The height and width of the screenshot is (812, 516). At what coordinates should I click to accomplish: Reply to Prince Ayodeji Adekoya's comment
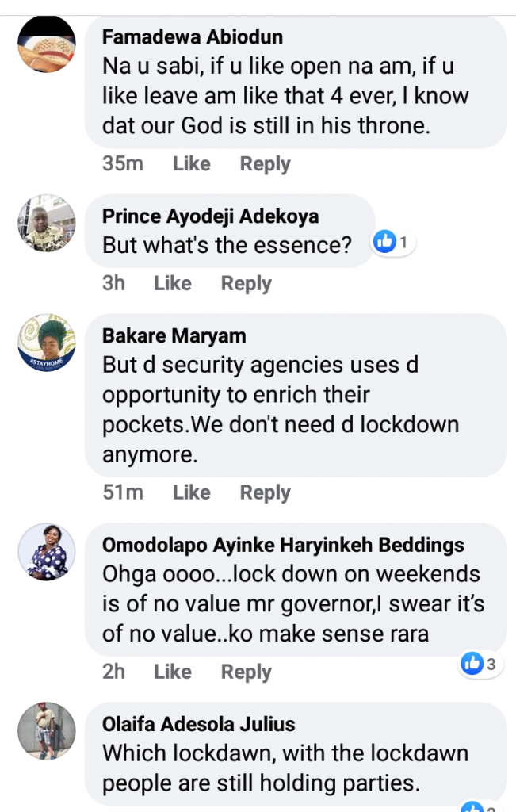click(246, 283)
